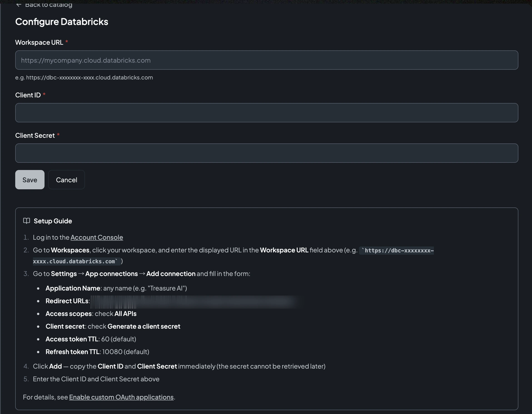Save the Databricks configuration
The height and width of the screenshot is (414, 532).
30,180
